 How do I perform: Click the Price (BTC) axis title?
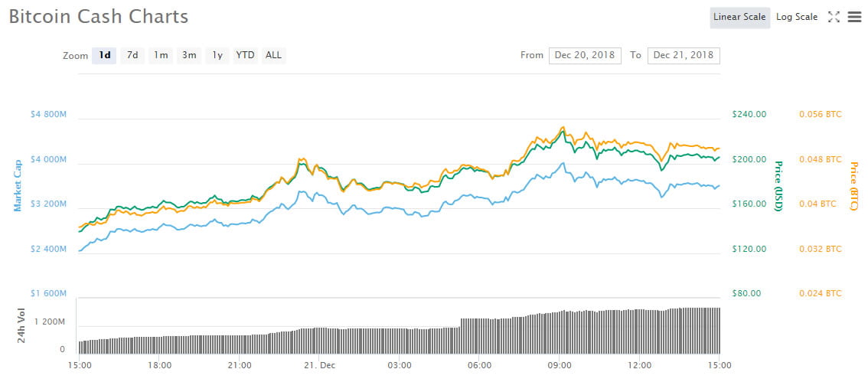(x=853, y=186)
